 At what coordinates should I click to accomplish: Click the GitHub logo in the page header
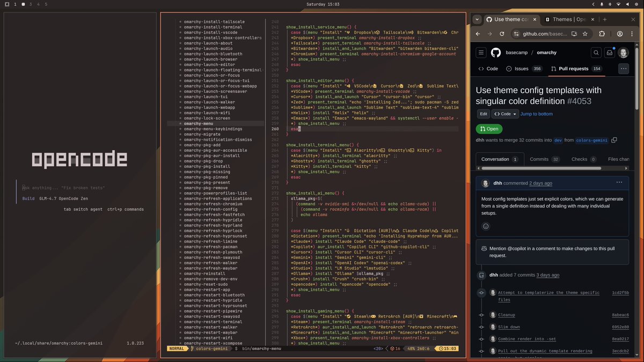click(x=495, y=53)
